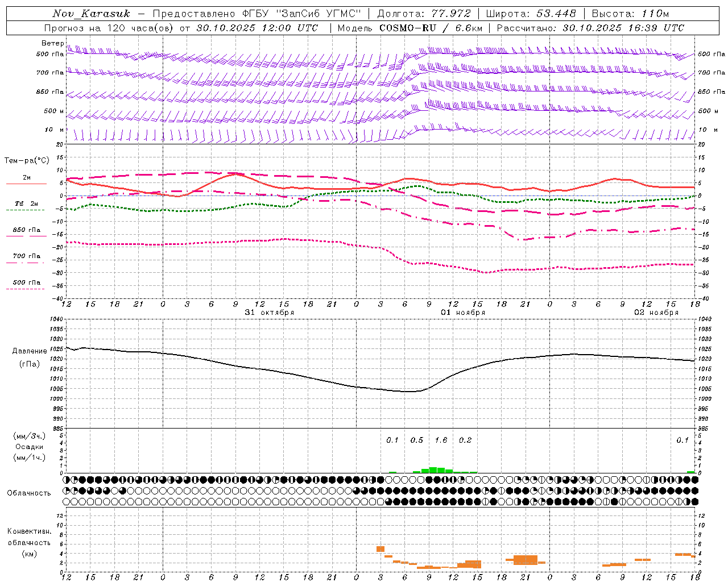The height and width of the screenshot is (582, 728).
Task: Click the Давление pressure panel label
Action: pos(30,351)
